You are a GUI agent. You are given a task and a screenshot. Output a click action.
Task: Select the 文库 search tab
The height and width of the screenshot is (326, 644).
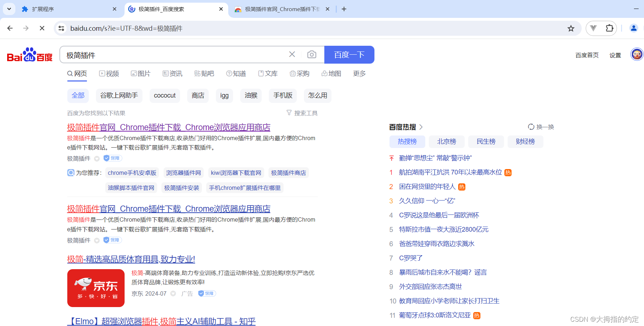tap(268, 74)
